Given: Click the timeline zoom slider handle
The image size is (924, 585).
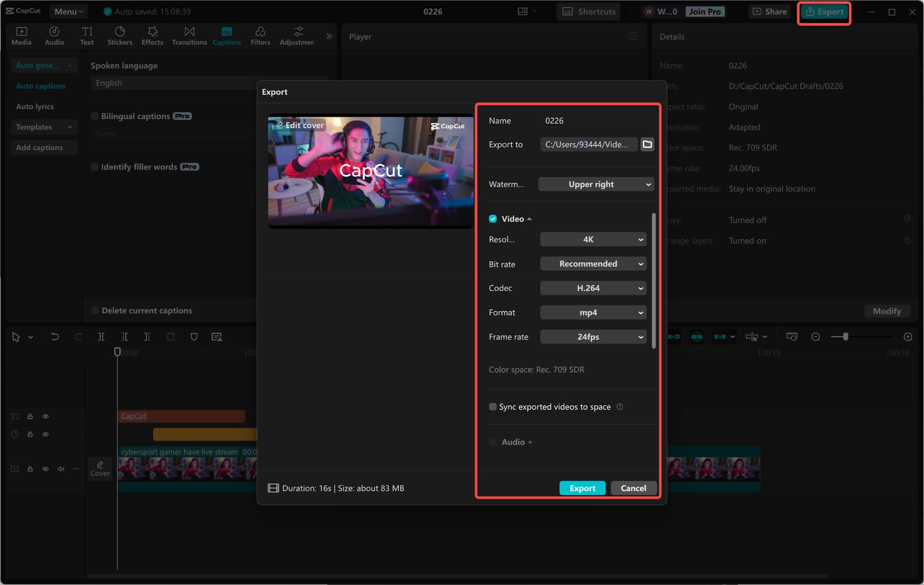Looking at the screenshot, I should pyautogui.click(x=845, y=337).
